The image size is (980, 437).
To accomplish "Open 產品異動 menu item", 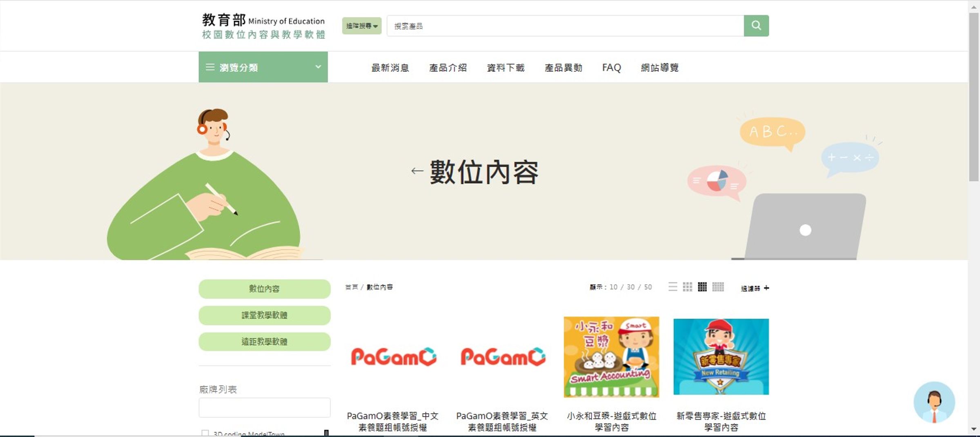I will 563,68.
